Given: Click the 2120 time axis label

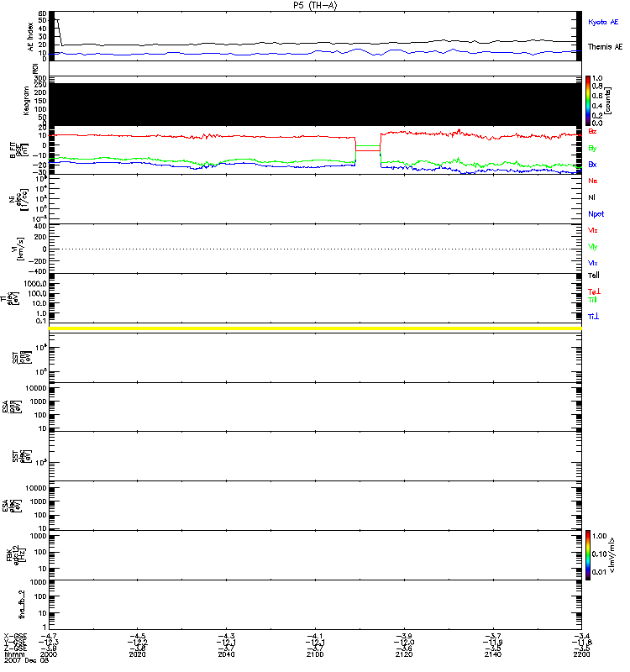Looking at the screenshot, I should click(x=404, y=654).
